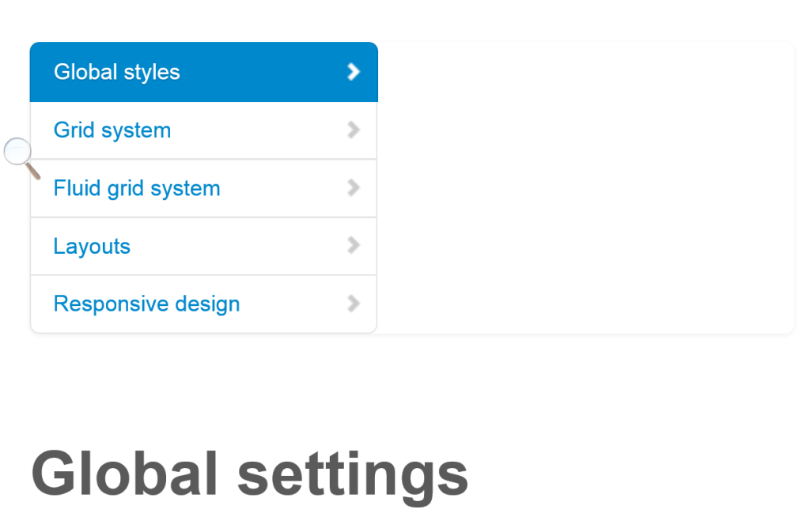810x532 pixels.
Task: Click the Global settings heading
Action: point(249,473)
